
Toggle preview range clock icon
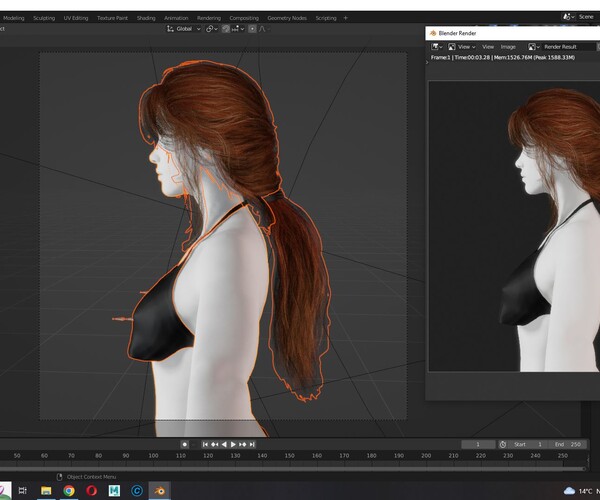pyautogui.click(x=503, y=445)
